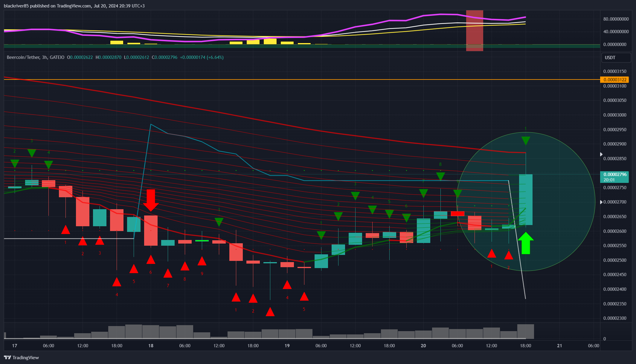Click the 0.00003000 price scale label

615,115
